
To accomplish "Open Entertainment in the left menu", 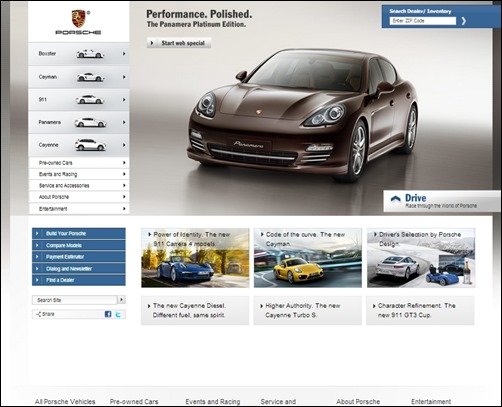I will (79, 209).
